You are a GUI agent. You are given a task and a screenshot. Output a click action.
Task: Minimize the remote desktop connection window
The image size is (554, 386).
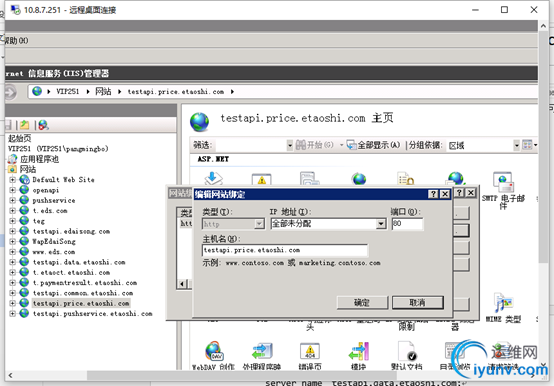point(475,10)
